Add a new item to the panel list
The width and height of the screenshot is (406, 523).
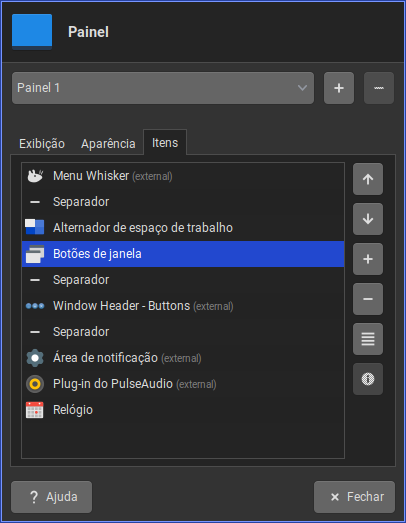368,259
